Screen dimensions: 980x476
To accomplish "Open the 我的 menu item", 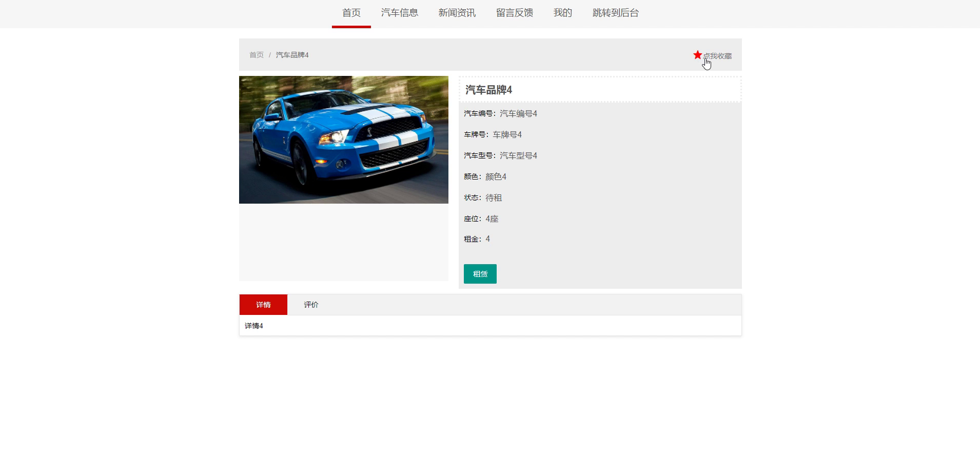I will pyautogui.click(x=563, y=13).
